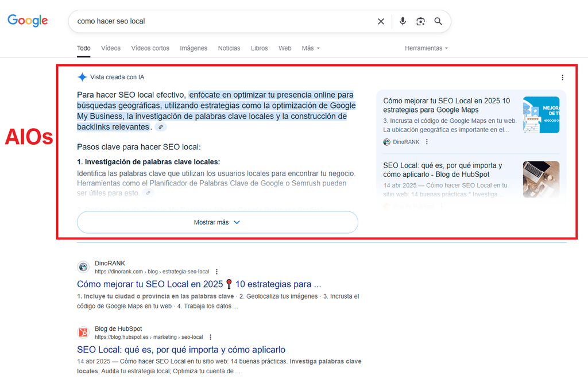Switch to the Libros tab
The width and height of the screenshot is (588, 379).
tap(259, 48)
